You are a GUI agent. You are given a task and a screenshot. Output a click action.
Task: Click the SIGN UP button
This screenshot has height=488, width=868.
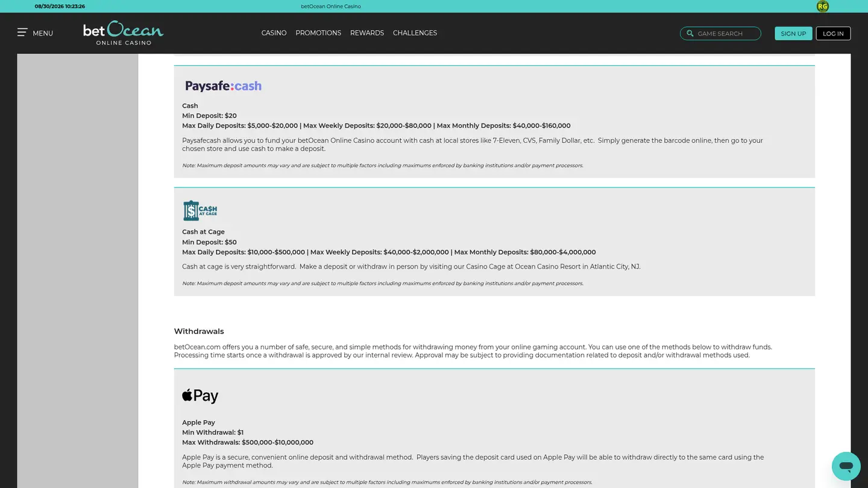(793, 34)
